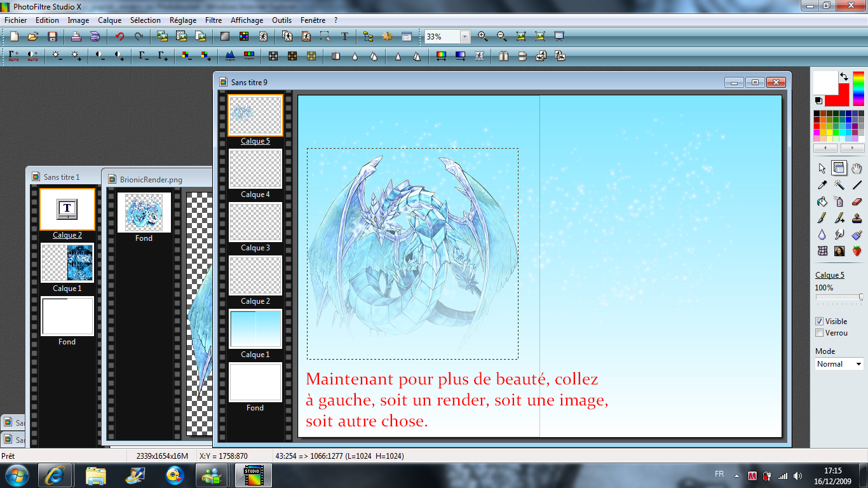Screen dimensions: 868x488
Task: Save the image with the floppy icon
Action: tap(53, 37)
